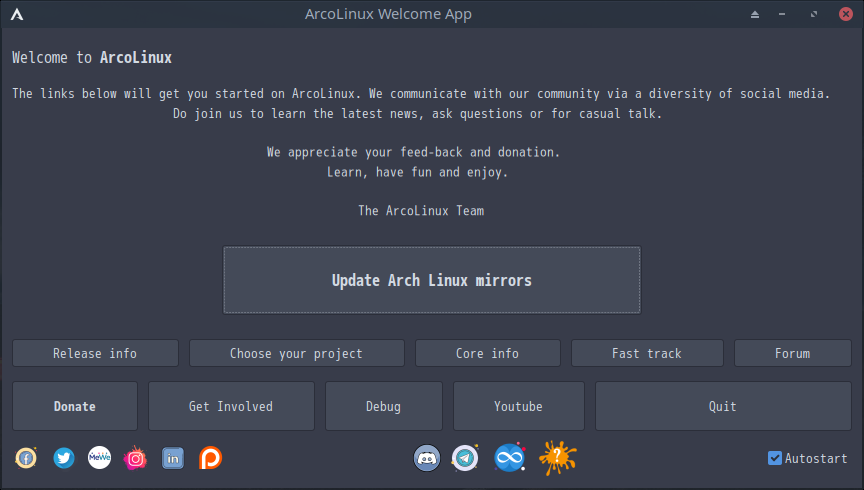The height and width of the screenshot is (490, 864).
Task: Open the Forum button
Action: click(x=792, y=353)
